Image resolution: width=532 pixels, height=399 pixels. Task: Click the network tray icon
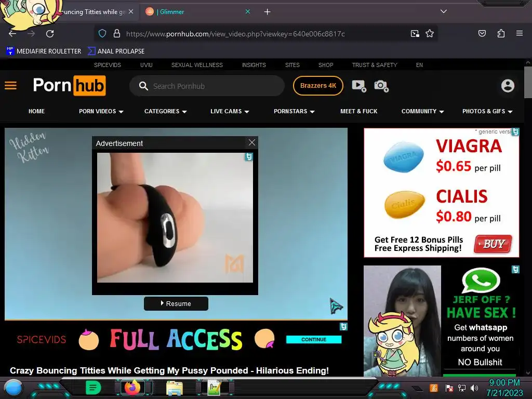(462, 388)
